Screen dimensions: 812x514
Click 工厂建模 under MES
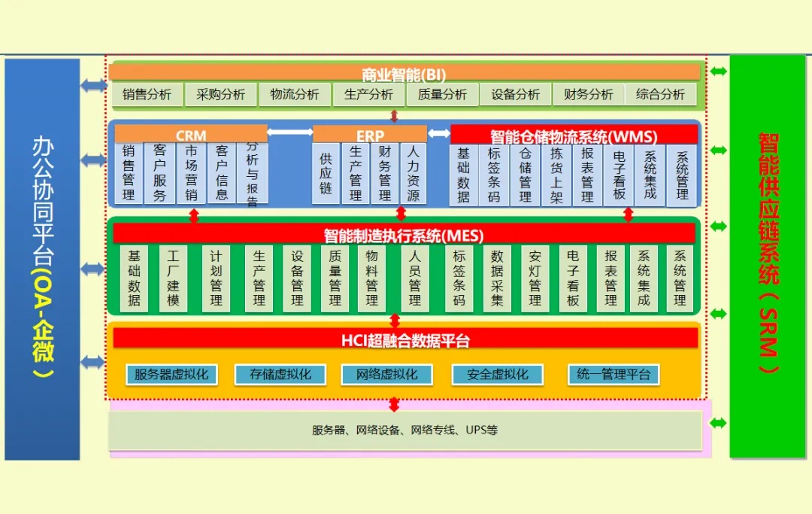[173, 278]
